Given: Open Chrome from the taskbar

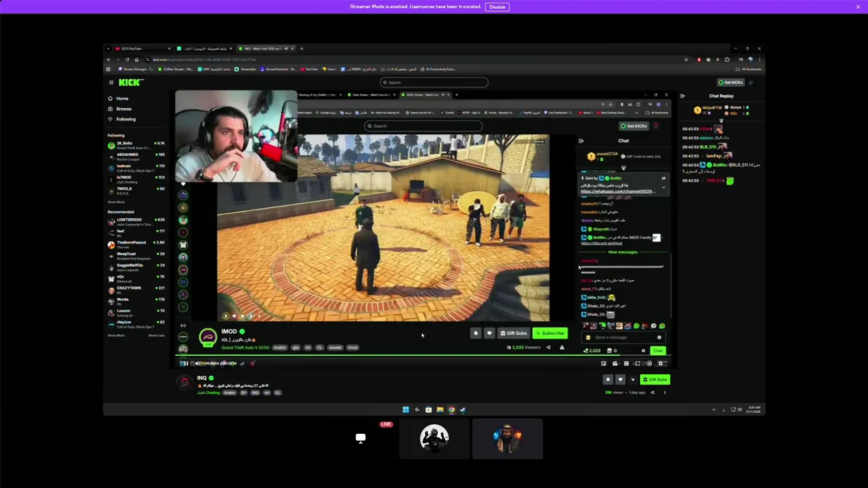Looking at the screenshot, I should [451, 409].
